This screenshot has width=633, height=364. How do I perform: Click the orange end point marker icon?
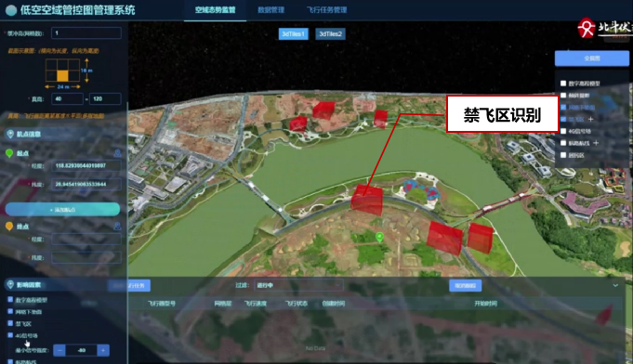pos(9,227)
